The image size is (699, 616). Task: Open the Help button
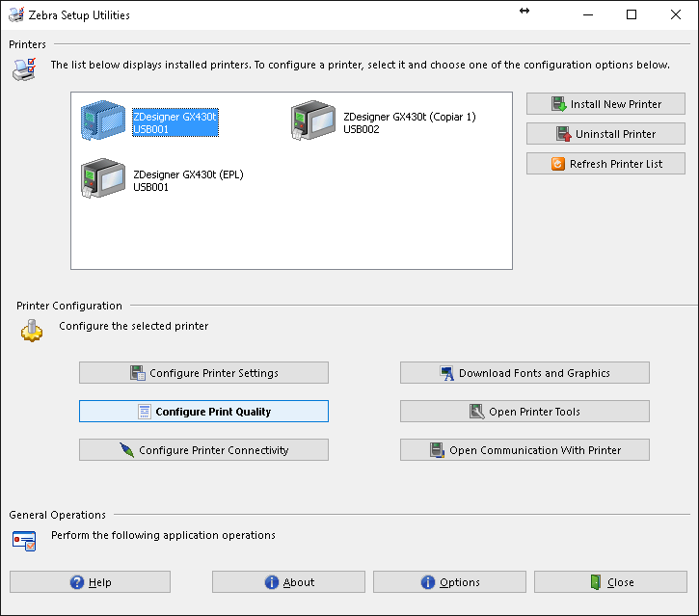click(90, 581)
